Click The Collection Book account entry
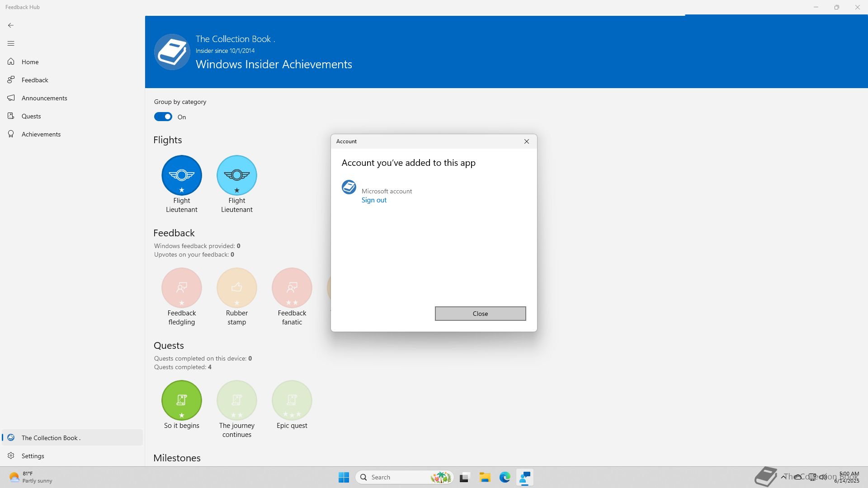Image resolution: width=868 pixels, height=488 pixels. (51, 438)
